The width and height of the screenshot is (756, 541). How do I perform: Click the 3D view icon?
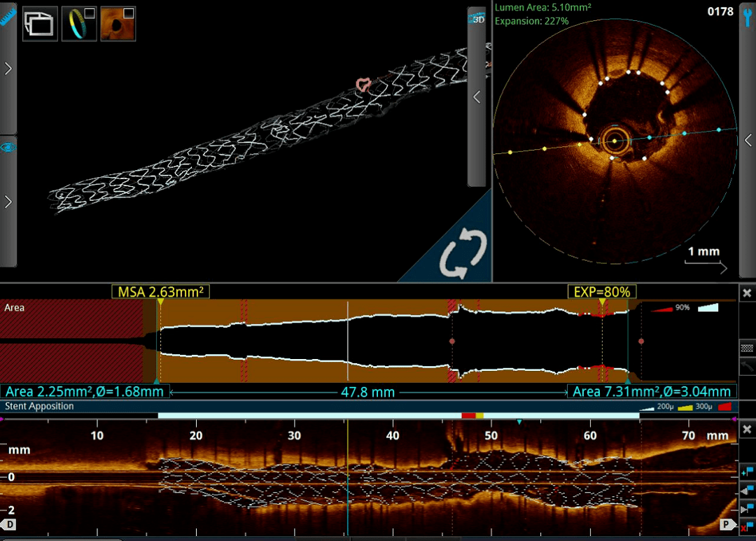(x=476, y=19)
